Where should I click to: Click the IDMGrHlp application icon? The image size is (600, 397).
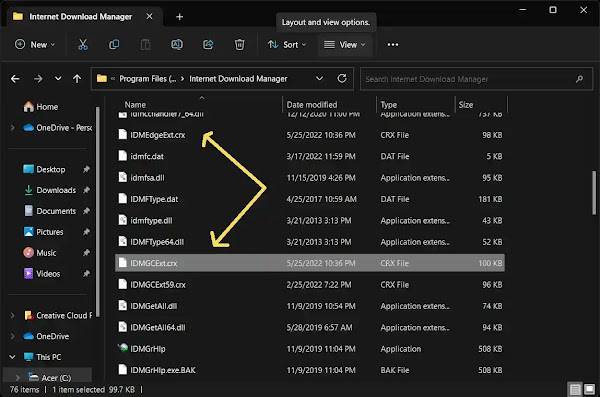(x=122, y=348)
